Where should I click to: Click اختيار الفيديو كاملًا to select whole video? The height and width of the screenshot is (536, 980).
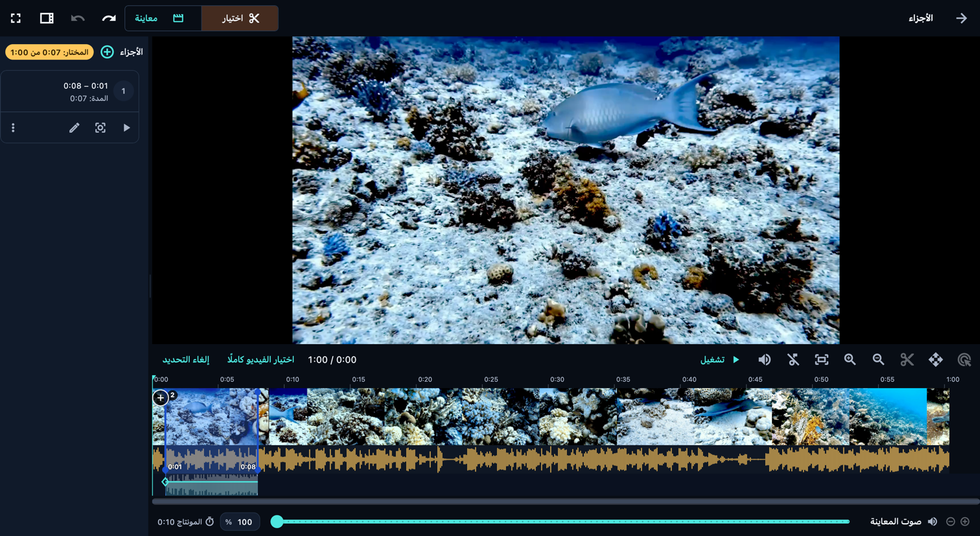coord(261,360)
